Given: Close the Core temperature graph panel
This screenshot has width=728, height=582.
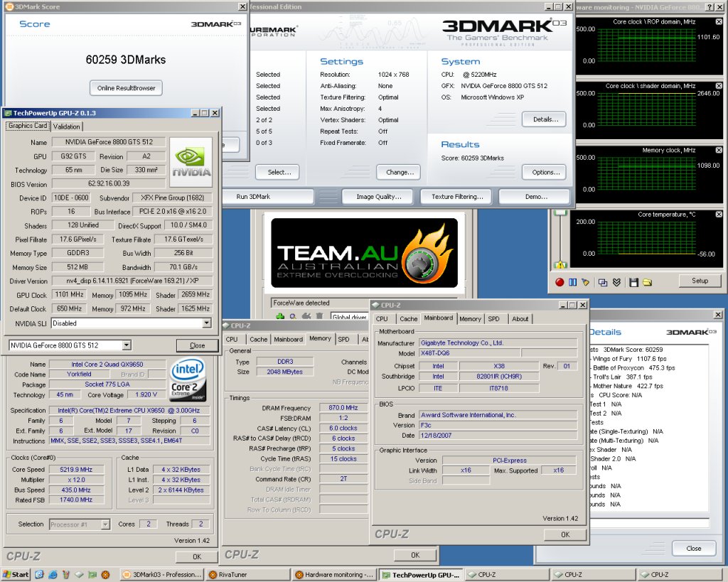Looking at the screenshot, I should (x=719, y=215).
